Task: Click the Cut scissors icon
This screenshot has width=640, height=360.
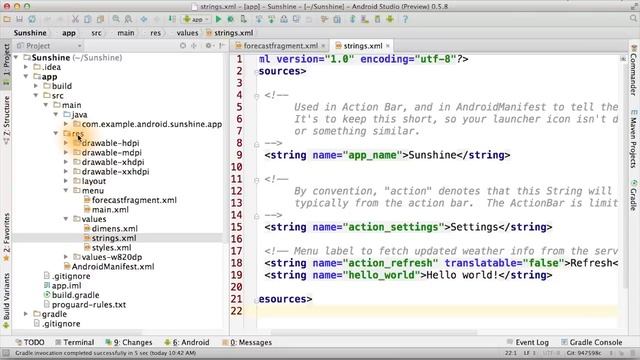Action: click(75, 19)
